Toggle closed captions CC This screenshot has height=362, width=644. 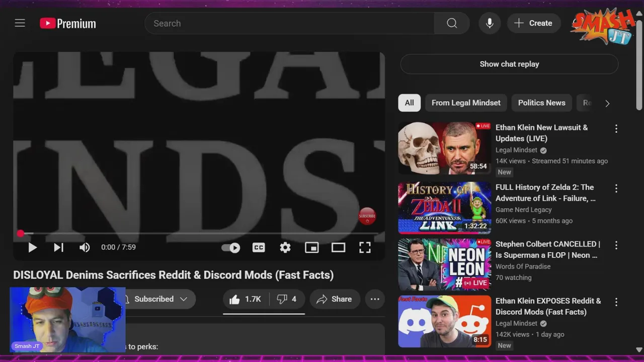[x=259, y=247]
